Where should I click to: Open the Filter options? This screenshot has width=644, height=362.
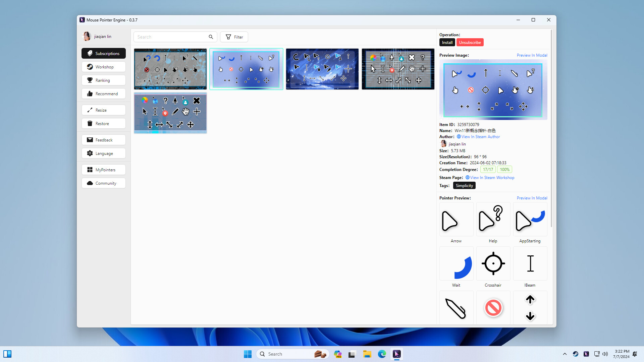[x=234, y=37]
